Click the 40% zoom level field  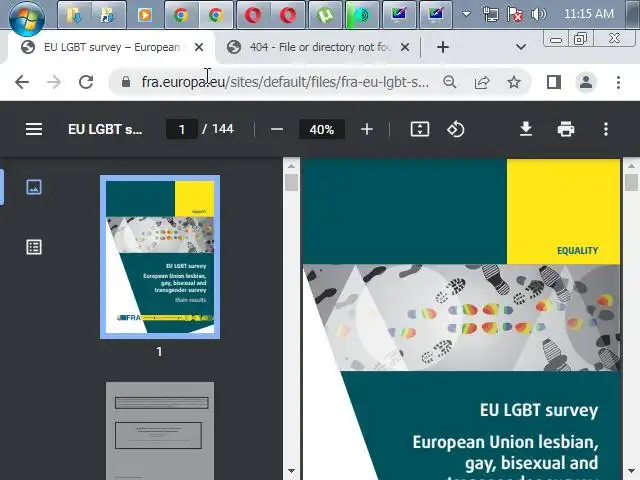click(x=322, y=129)
